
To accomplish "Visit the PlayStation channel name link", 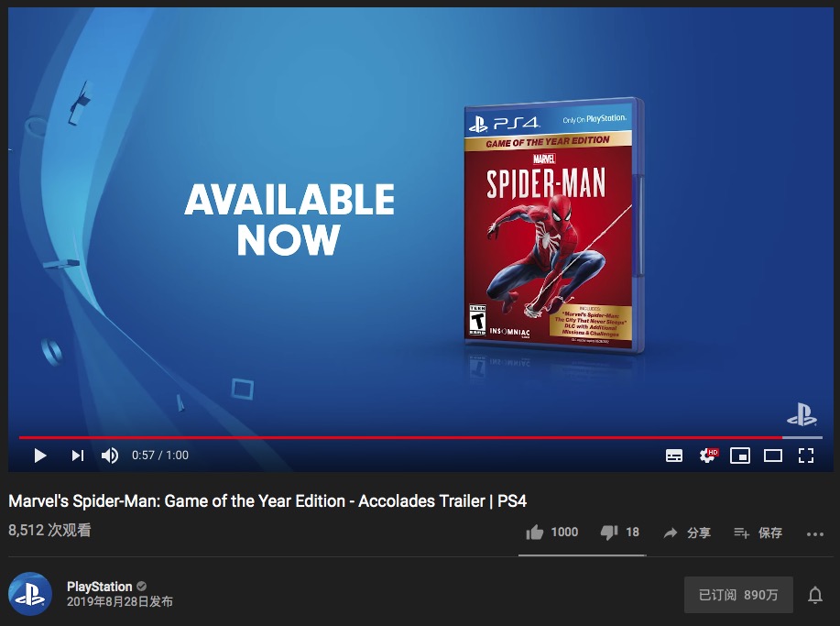I will click(100, 587).
